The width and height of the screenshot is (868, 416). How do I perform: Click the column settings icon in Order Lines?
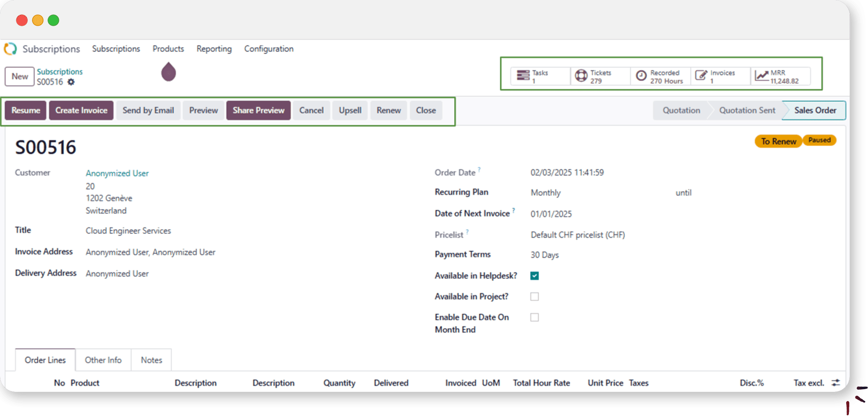(x=835, y=383)
